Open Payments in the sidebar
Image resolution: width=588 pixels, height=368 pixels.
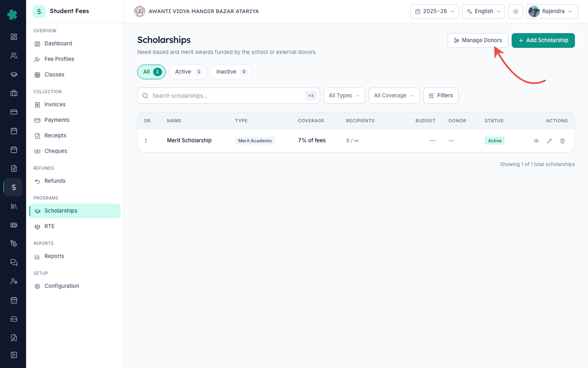point(75,120)
